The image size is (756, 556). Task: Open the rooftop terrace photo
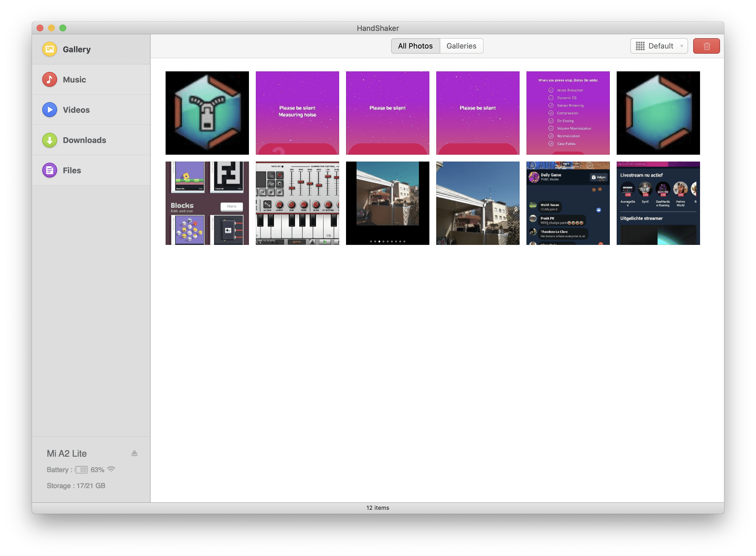tap(478, 203)
